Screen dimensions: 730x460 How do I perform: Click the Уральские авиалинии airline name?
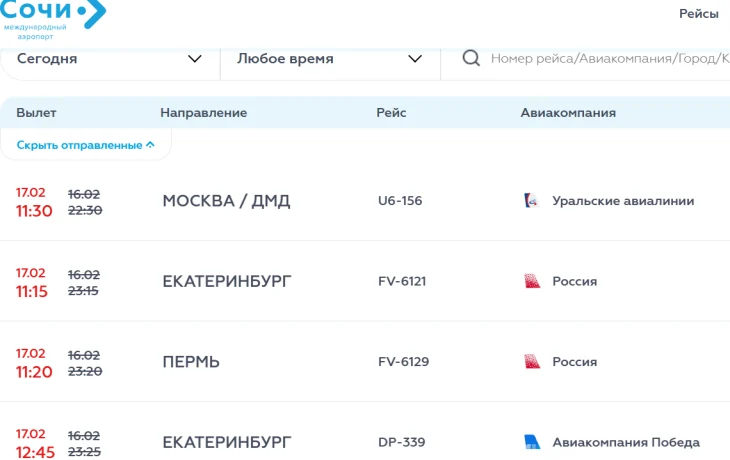(623, 201)
